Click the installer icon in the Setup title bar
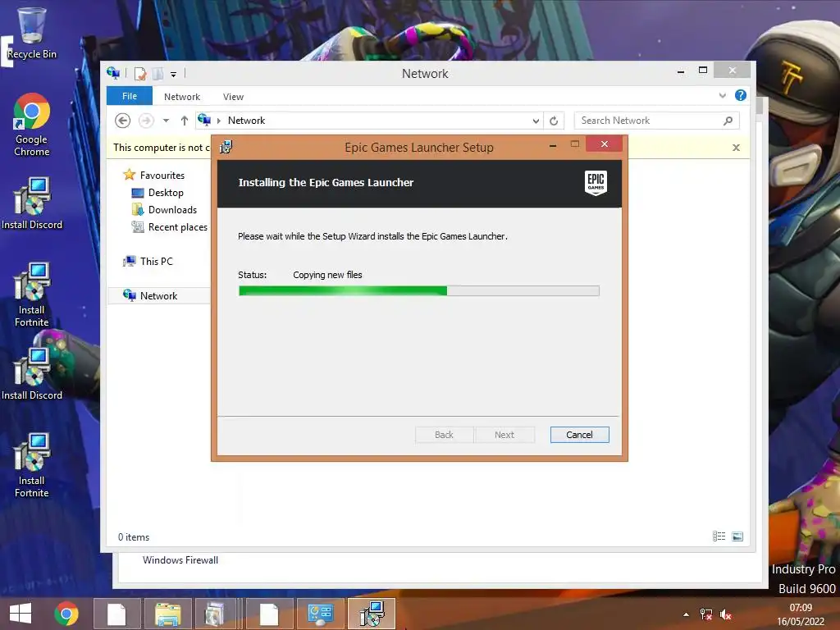840x630 pixels. [226, 147]
